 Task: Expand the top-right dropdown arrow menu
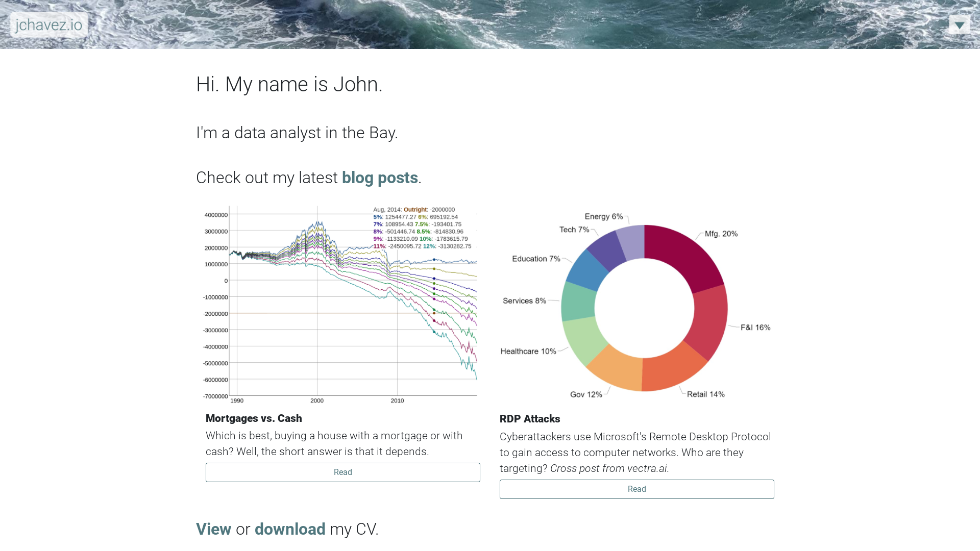pyautogui.click(x=959, y=25)
